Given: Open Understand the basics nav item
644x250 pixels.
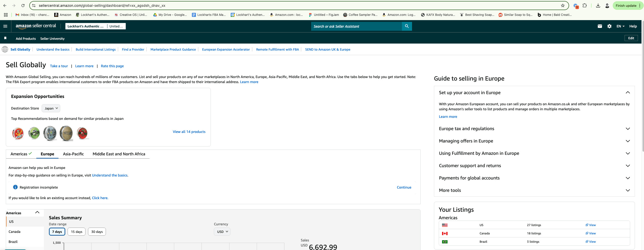Looking at the screenshot, I should pos(53,49).
